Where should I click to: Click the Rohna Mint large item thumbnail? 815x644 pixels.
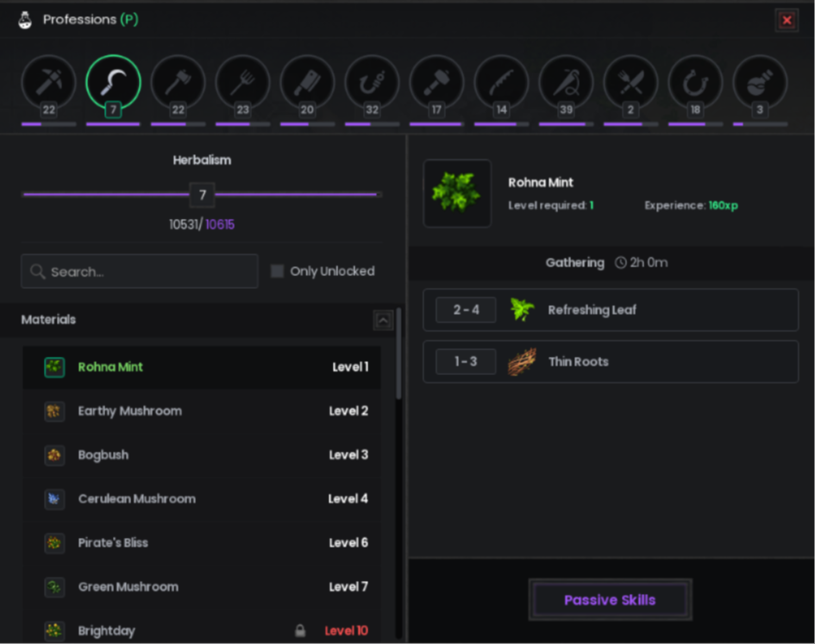tap(457, 193)
